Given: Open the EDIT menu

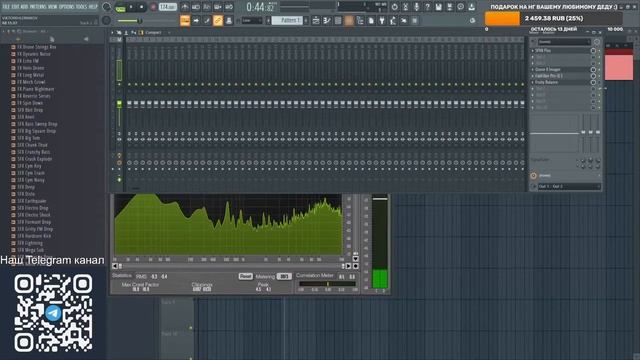Looking at the screenshot, I should pyautogui.click(x=15, y=7).
